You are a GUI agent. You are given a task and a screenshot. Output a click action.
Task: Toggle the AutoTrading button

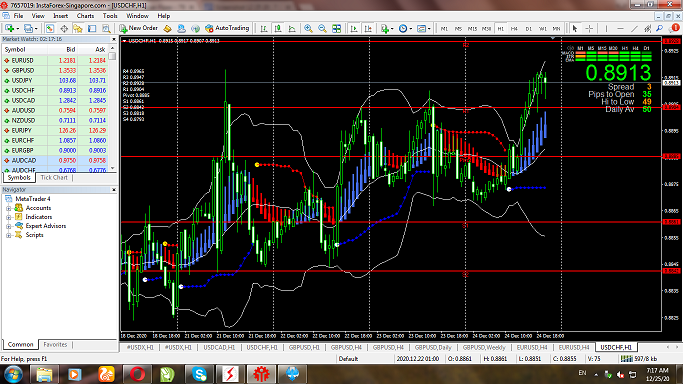coord(227,28)
